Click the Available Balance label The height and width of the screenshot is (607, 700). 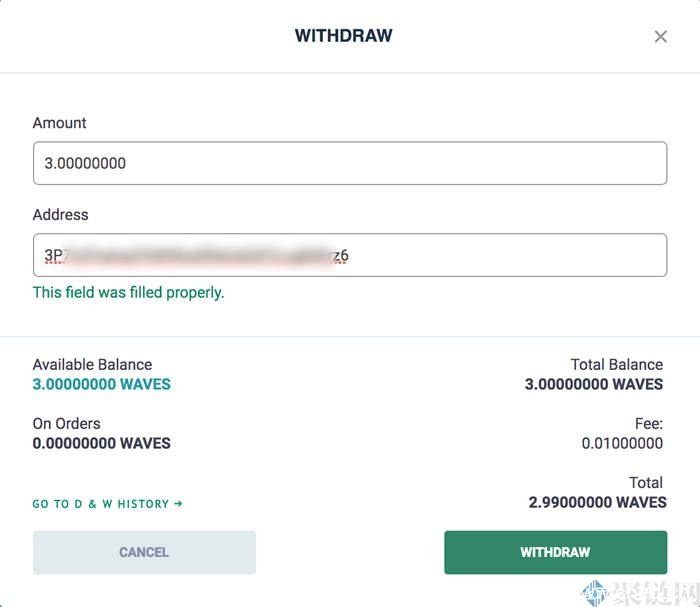(x=92, y=365)
